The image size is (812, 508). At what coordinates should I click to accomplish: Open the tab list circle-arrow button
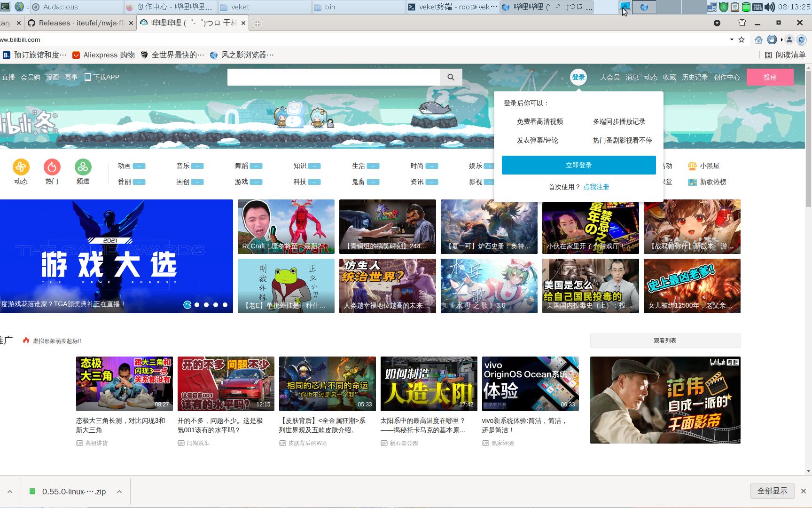717,23
